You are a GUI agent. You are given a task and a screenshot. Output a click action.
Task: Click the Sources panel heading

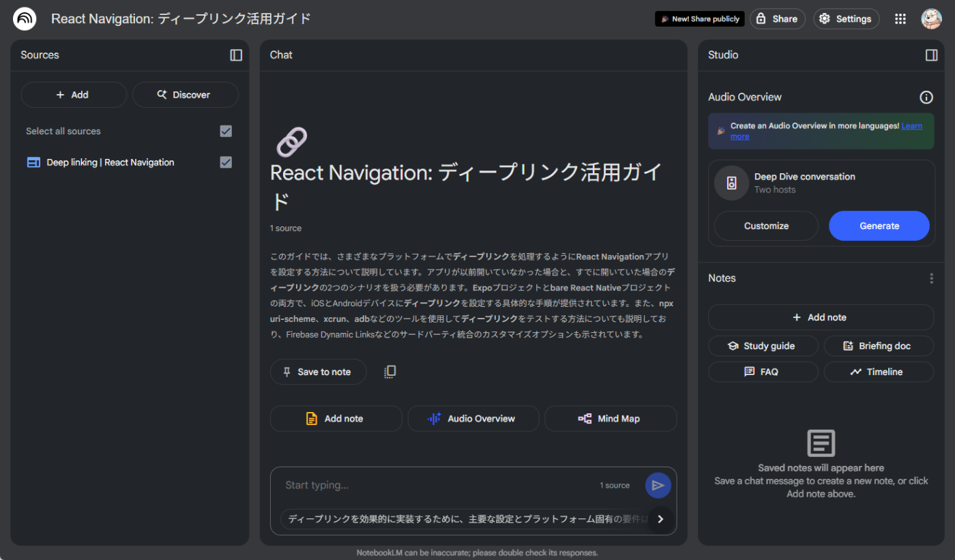pos(40,55)
